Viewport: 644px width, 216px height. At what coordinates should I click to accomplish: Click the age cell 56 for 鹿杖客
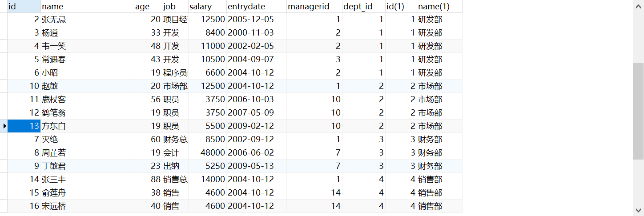click(148, 100)
